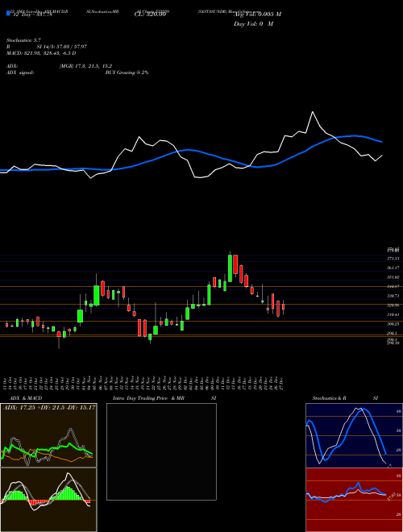The image size is (403, 532).
Task: Click the 'ADX signal:' label
Action: tap(20, 73)
